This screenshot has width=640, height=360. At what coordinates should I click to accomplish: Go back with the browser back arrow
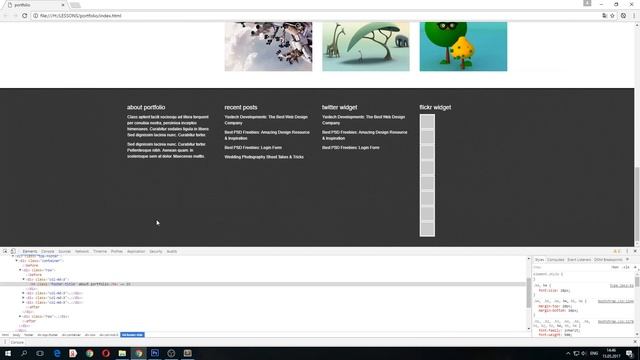pos(5,16)
